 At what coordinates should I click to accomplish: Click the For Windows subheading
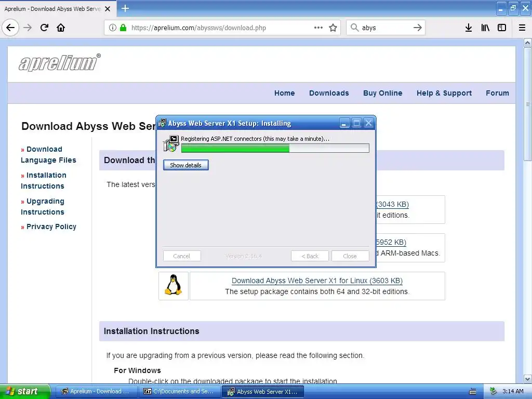click(137, 370)
